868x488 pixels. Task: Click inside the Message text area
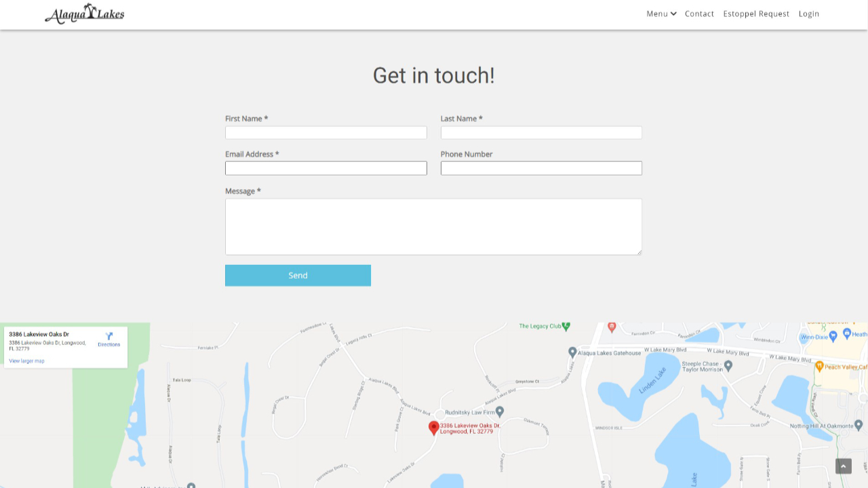[433, 226]
